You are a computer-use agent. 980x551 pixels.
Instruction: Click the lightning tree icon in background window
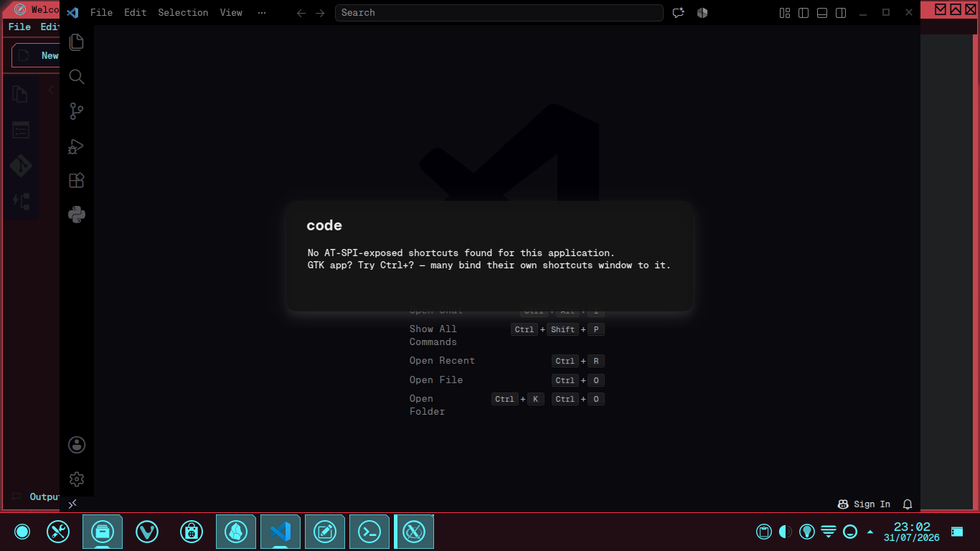click(20, 202)
